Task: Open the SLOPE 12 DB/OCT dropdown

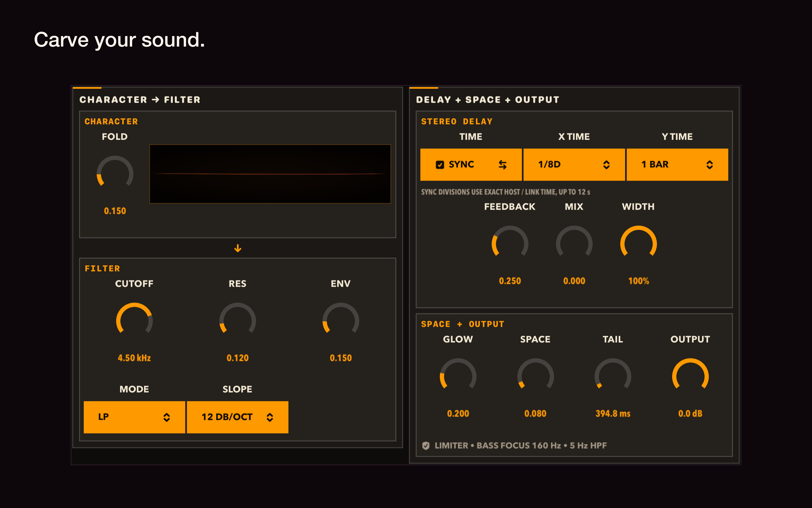Action: tap(237, 417)
